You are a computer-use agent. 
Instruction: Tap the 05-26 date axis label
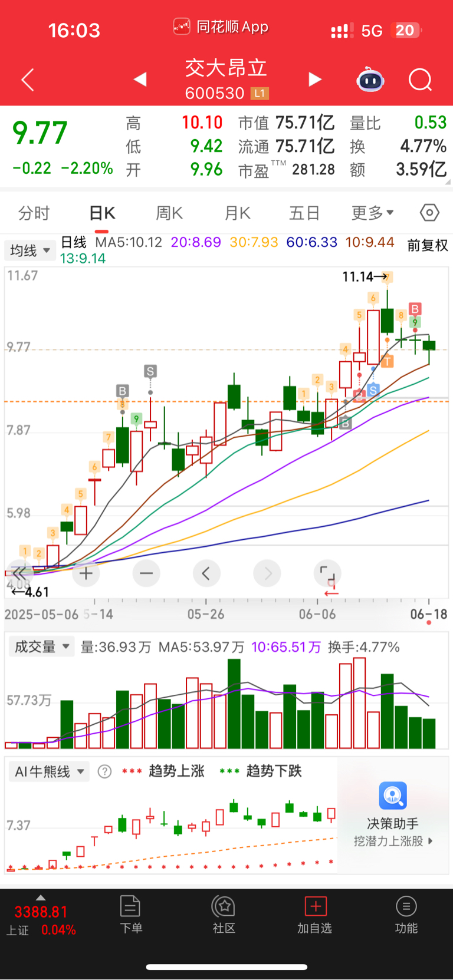point(206,614)
